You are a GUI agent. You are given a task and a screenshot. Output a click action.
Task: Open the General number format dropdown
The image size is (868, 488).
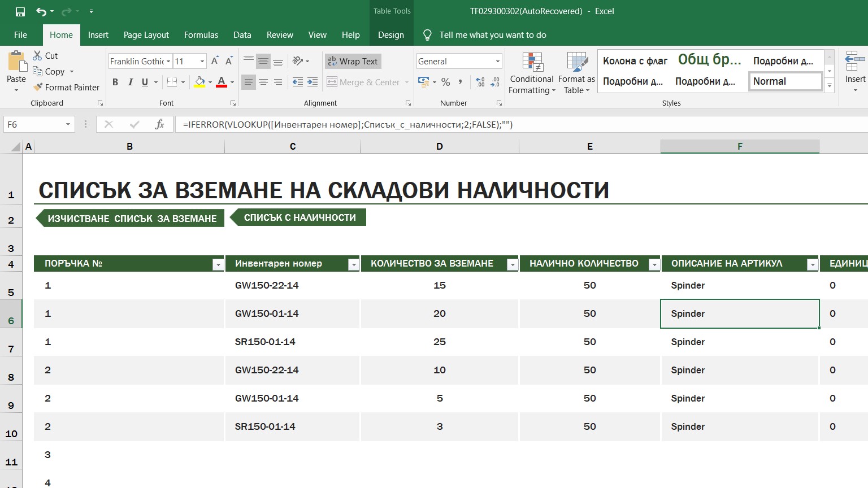coord(497,61)
